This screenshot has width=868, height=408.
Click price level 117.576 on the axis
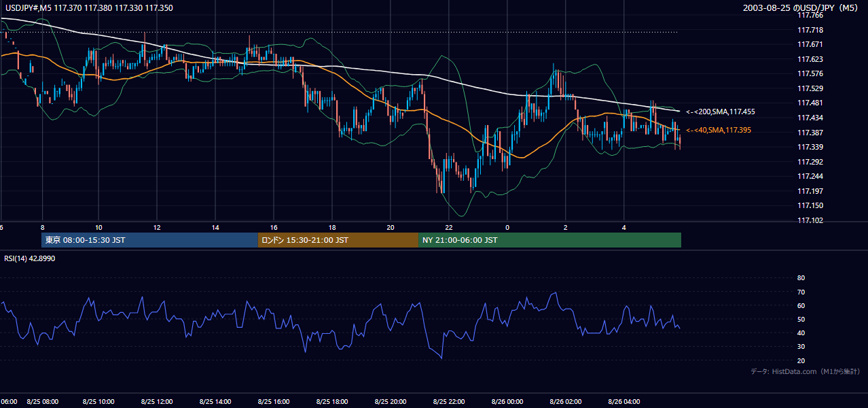[810, 73]
